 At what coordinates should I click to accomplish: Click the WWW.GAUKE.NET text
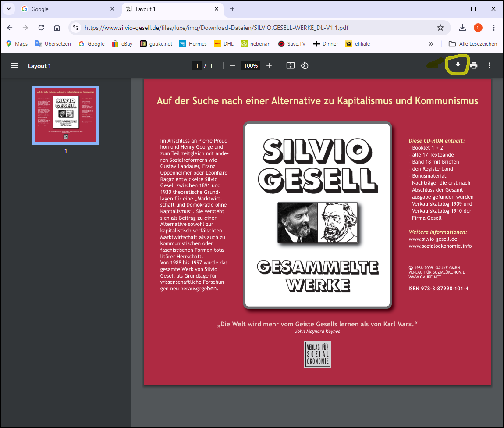click(x=425, y=277)
